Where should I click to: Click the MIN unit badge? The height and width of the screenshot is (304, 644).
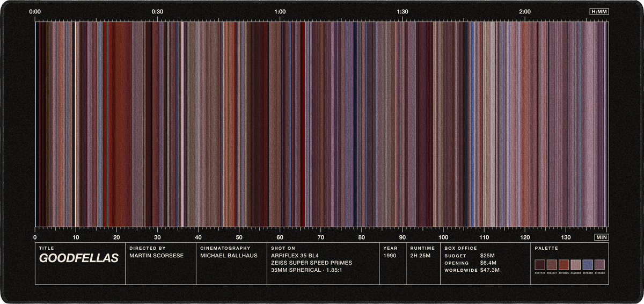tap(602, 237)
